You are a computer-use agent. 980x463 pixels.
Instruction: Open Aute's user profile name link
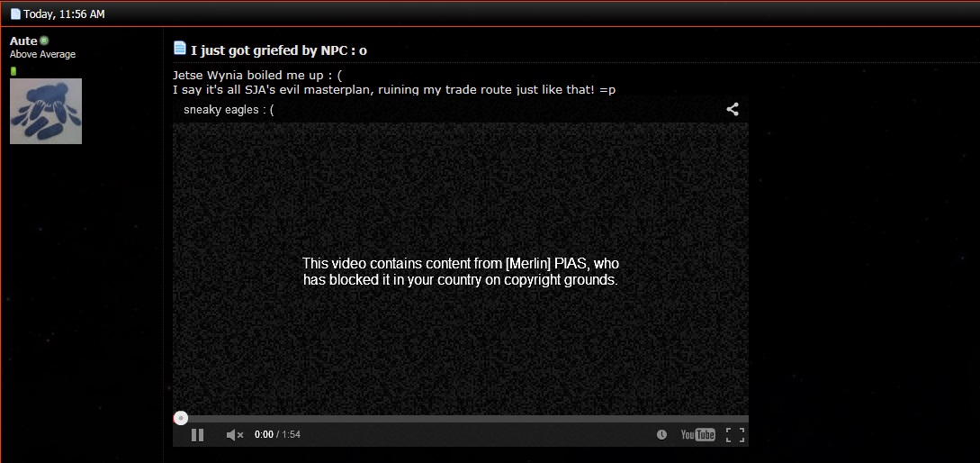(x=23, y=41)
